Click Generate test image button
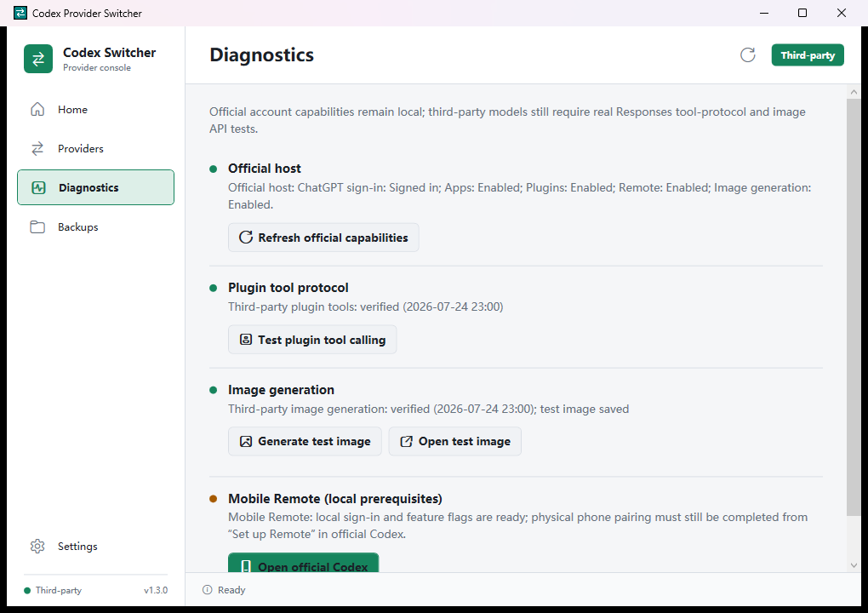This screenshot has width=868, height=613. pos(305,441)
